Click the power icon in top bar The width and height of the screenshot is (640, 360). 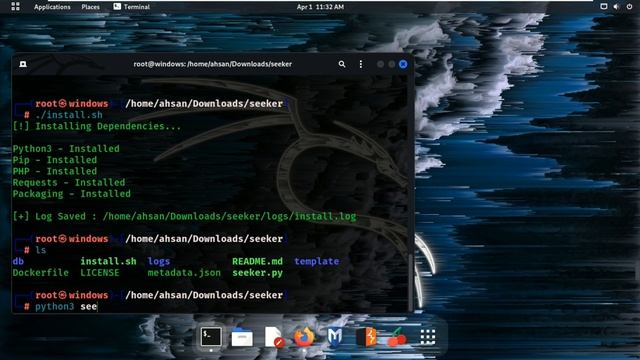629,7
